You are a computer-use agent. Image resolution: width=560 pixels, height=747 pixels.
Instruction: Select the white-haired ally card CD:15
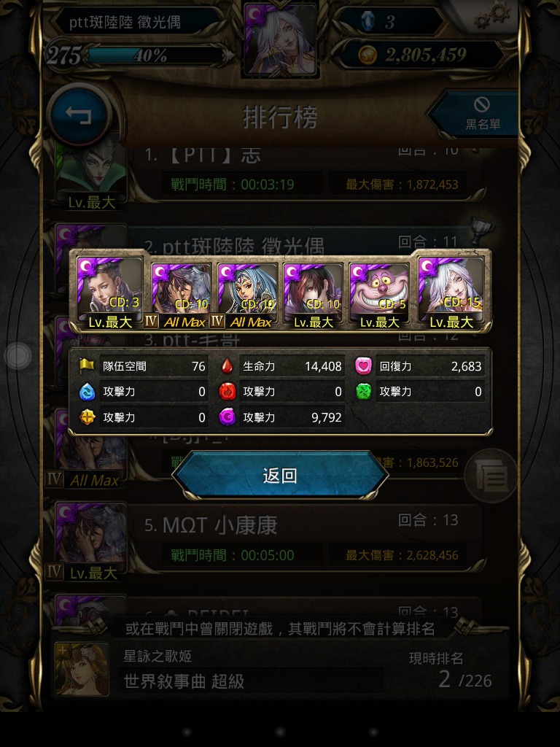(x=451, y=293)
